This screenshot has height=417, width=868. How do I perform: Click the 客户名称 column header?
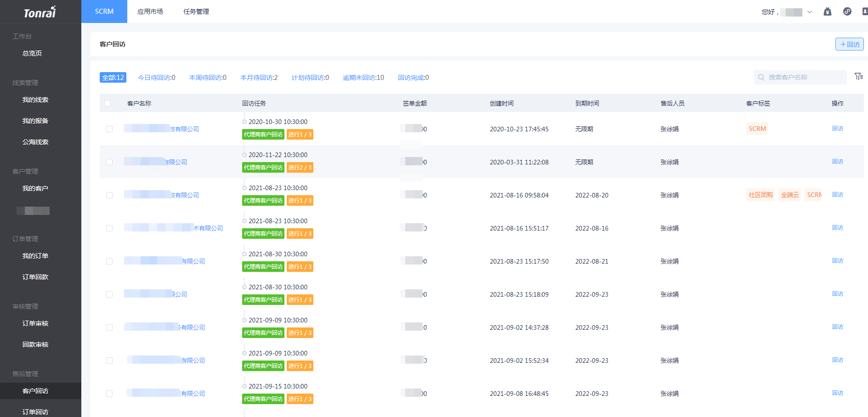click(139, 103)
